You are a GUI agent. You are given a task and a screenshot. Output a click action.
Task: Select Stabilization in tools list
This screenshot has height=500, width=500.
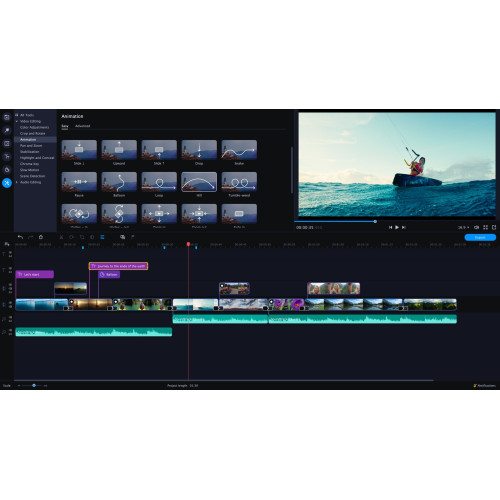click(x=29, y=152)
